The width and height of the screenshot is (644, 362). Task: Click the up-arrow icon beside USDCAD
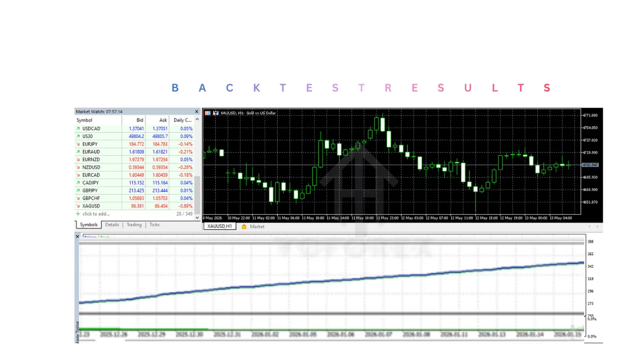click(x=78, y=129)
